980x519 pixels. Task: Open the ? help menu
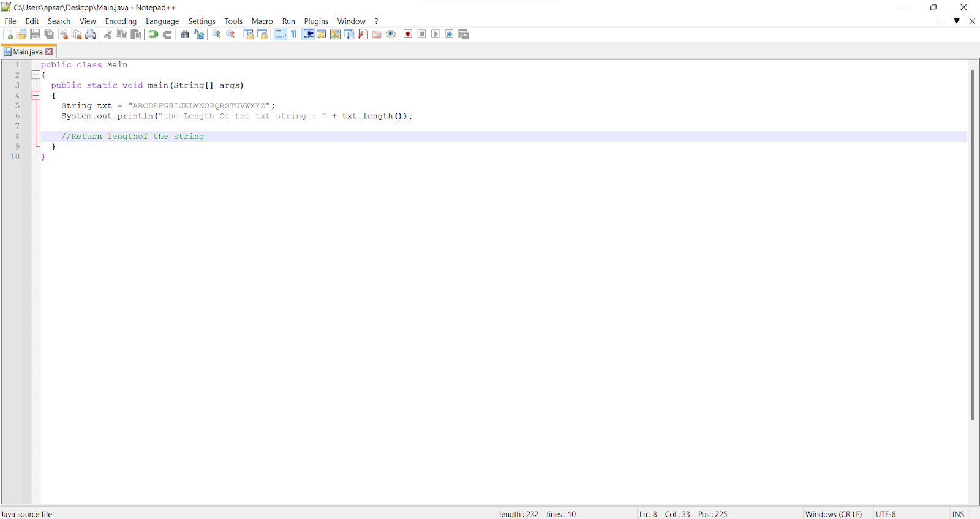tap(377, 21)
